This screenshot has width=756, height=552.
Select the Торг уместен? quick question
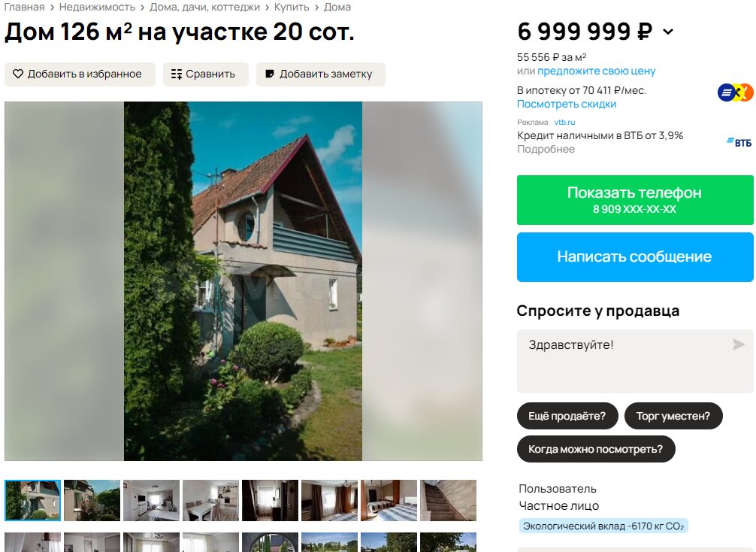[673, 416]
